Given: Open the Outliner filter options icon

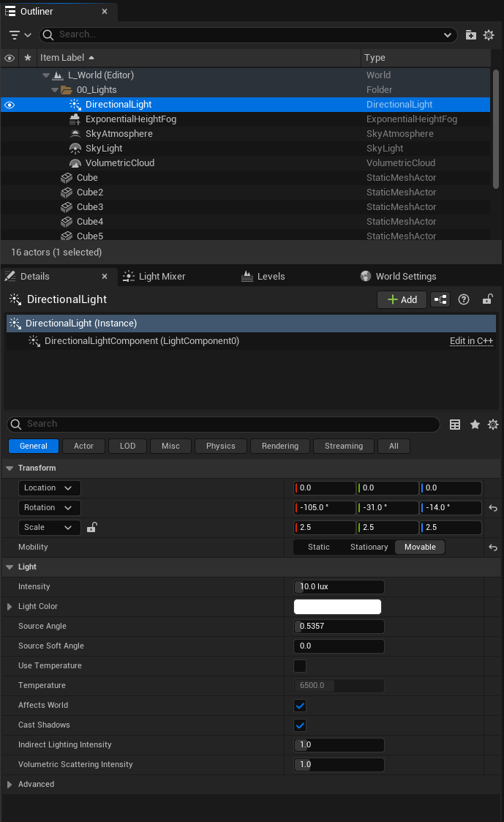Looking at the screenshot, I should [20, 34].
